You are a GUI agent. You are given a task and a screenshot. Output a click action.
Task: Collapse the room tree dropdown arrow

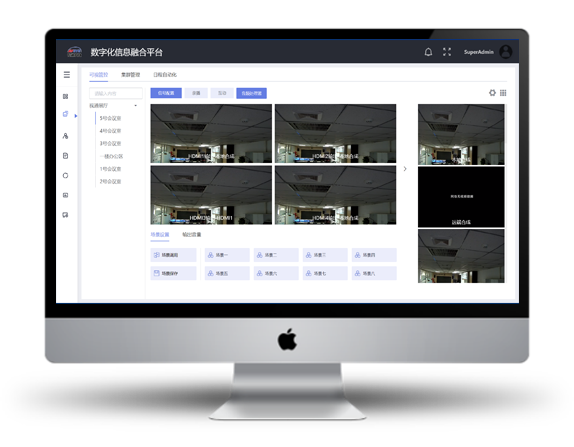pos(136,106)
